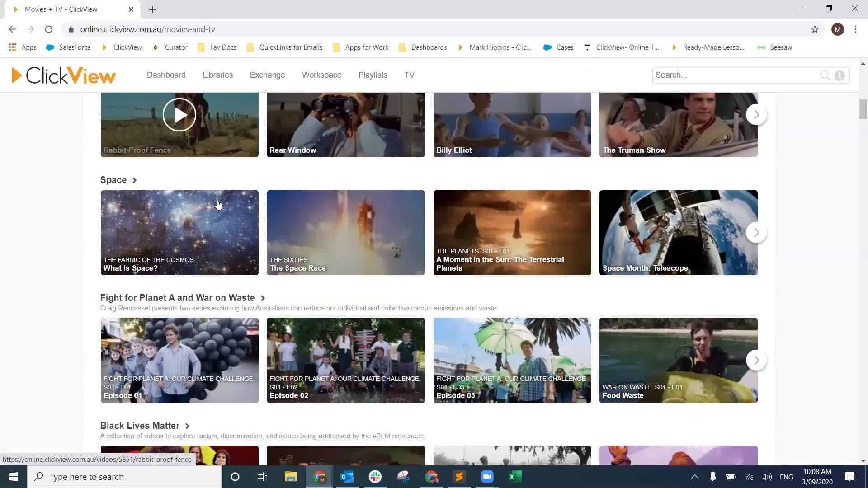Click the info icon in search box
Screen dimensions: 868x488
click(x=840, y=75)
